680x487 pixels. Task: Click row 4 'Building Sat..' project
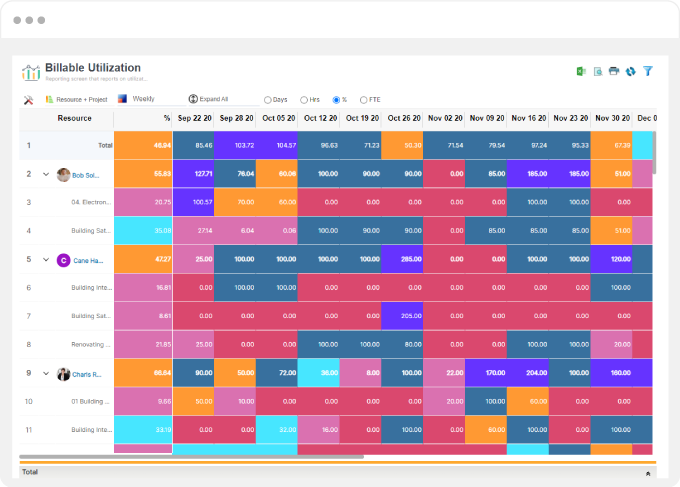[x=91, y=231]
